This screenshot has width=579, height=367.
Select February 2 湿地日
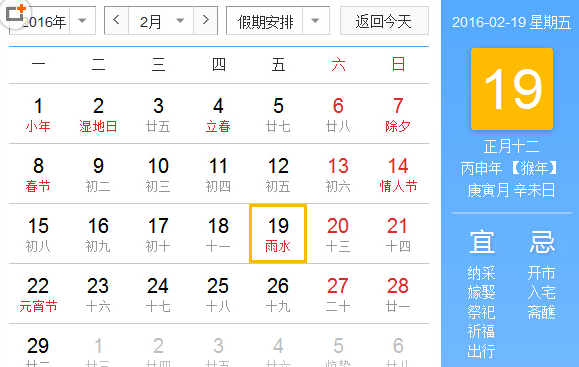[98, 114]
